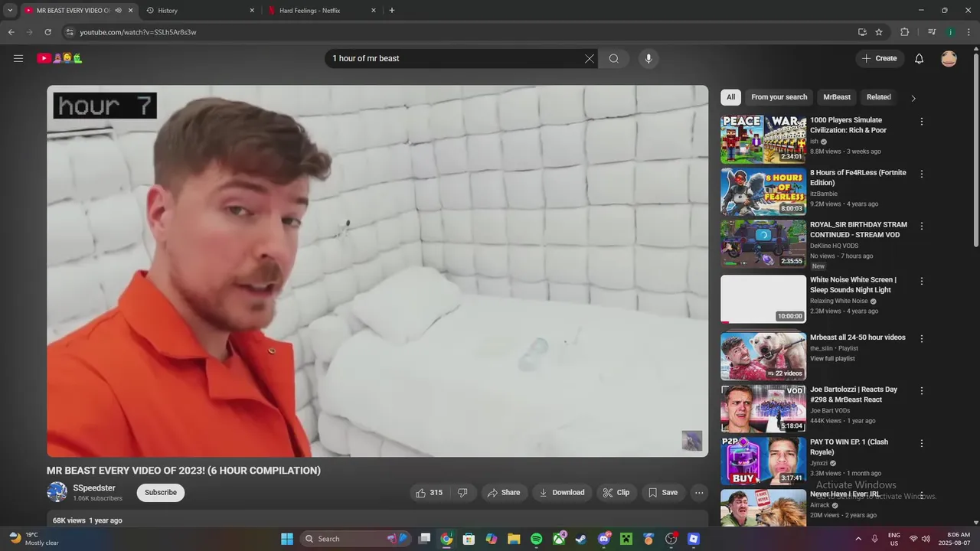Image resolution: width=980 pixels, height=551 pixels.
Task: Open SSpeedster channel avatar
Action: [57, 492]
